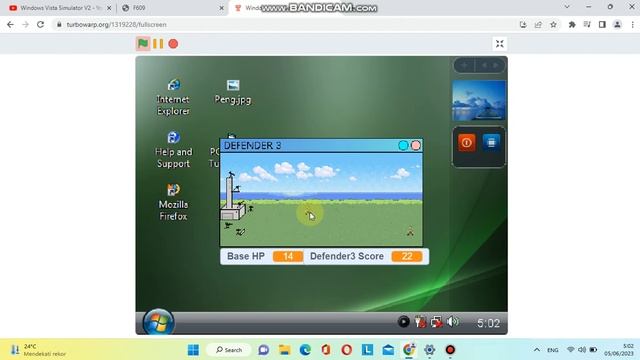The image size is (640, 360).
Task: Click the Vista Start orb
Action: 158,322
